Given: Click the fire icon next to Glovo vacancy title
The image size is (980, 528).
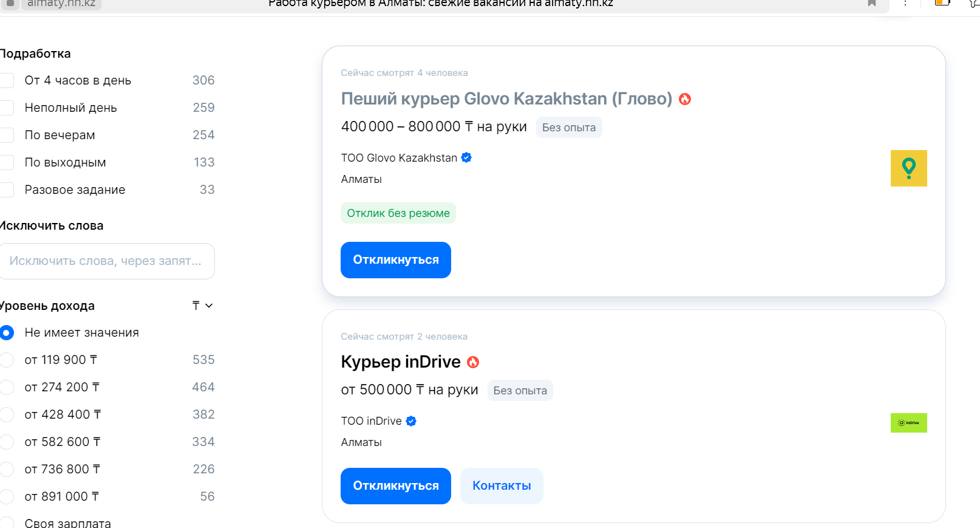Looking at the screenshot, I should pos(685,99).
